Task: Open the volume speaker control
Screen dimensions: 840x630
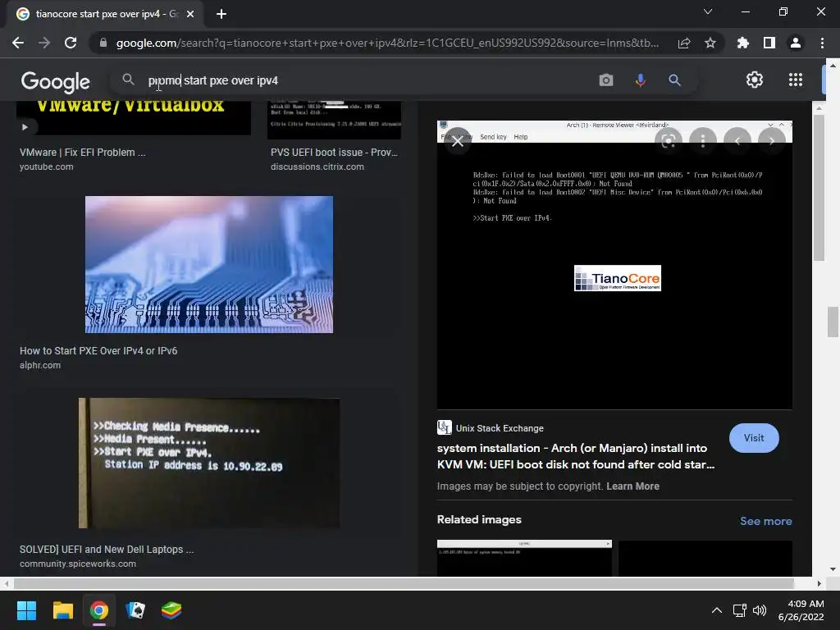Action: 759,610
